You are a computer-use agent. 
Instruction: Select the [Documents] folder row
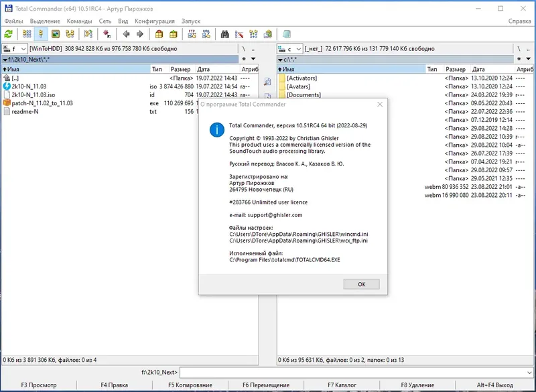[x=405, y=94]
